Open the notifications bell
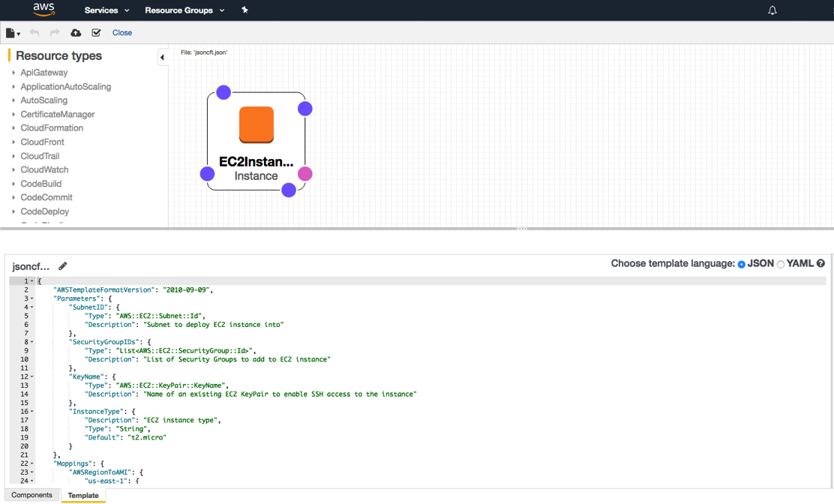 click(772, 10)
